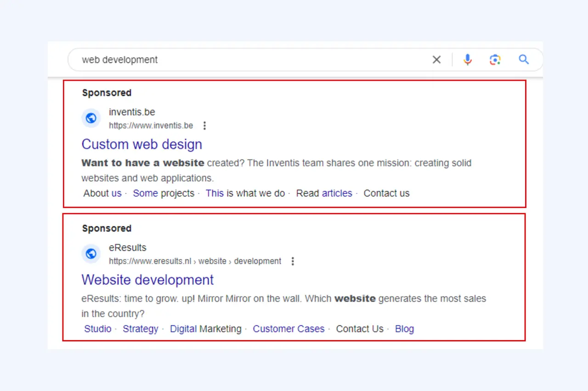
Task: Click the 'Sponsored' label above eResults
Action: (107, 228)
